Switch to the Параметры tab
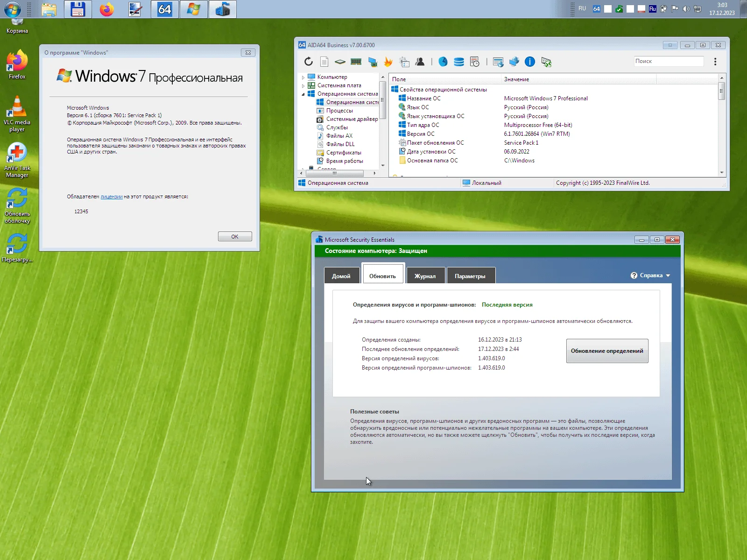This screenshot has height=560, width=747. pyautogui.click(x=470, y=276)
